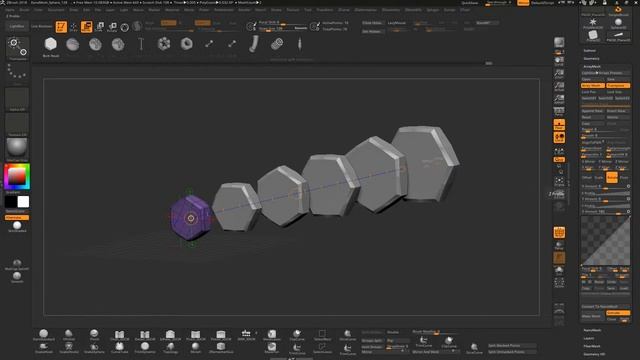Select the SliceCurve brush icon

pos(347,336)
